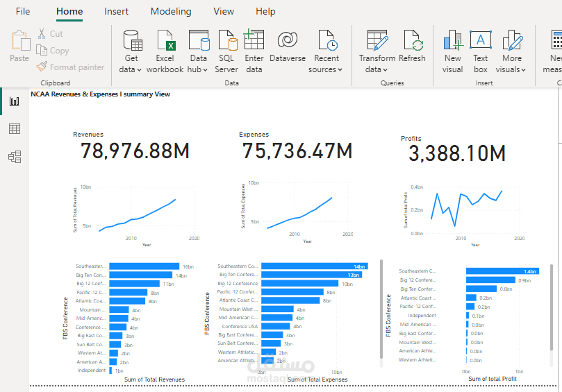
Task: Select the revenues by year line chart
Action: point(136,215)
